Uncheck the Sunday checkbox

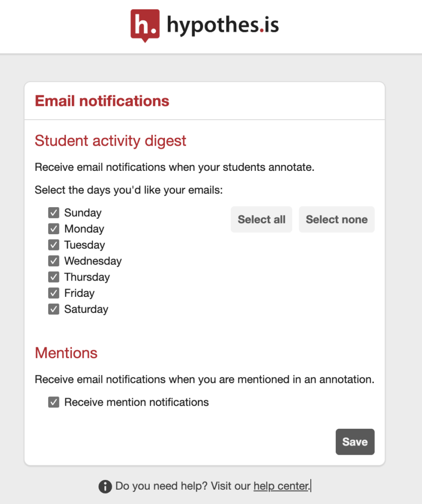(x=54, y=213)
